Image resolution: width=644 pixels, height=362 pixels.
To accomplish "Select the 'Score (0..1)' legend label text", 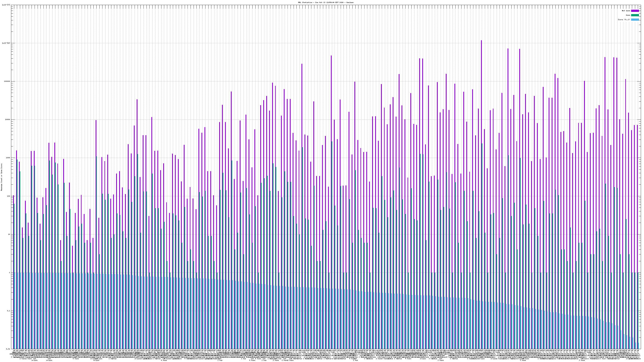I will (624, 20).
